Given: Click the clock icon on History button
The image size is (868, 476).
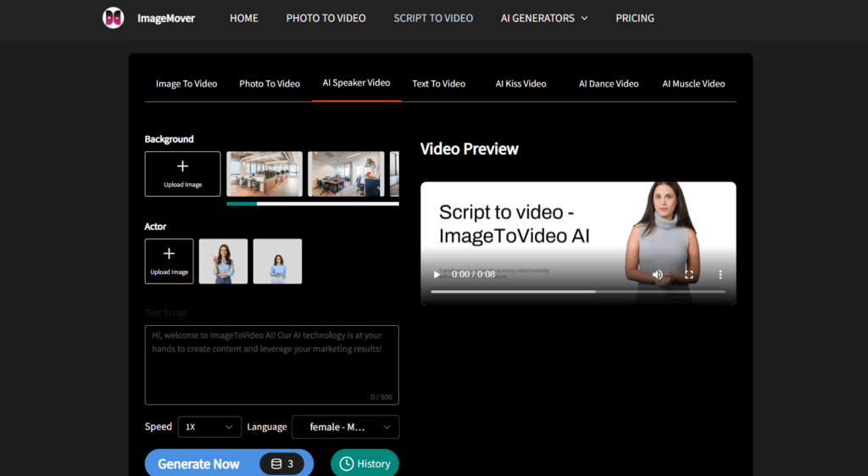Looking at the screenshot, I should click(x=347, y=464).
